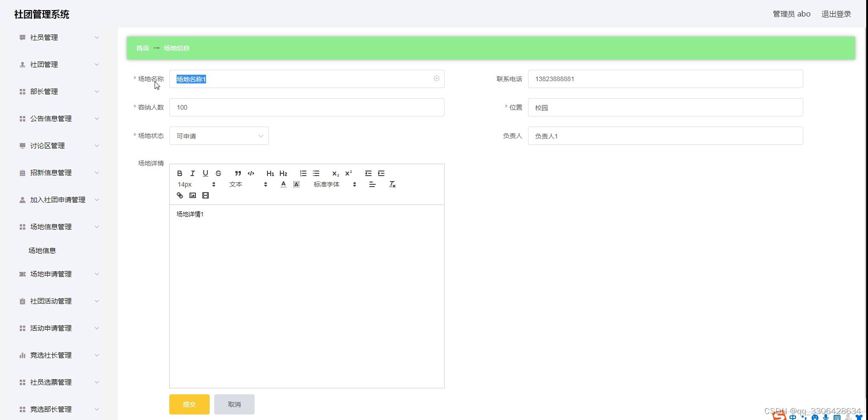Clear the 场地名称 input field
868x420 pixels.
[x=436, y=78]
